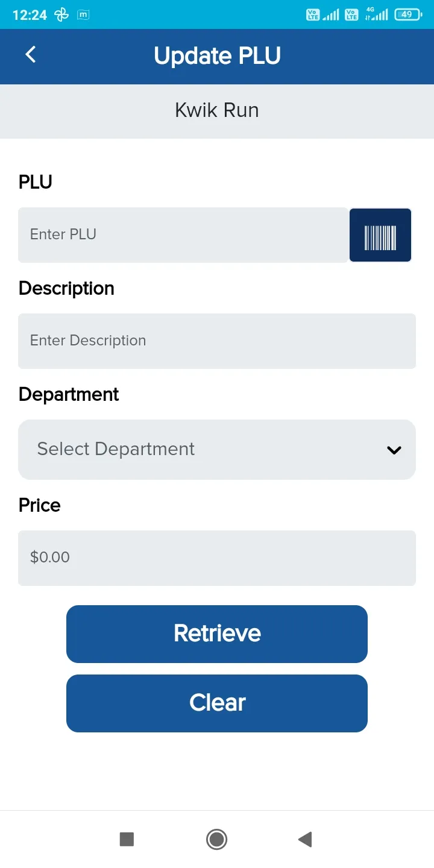Viewport: 434px width, 868px height.
Task: Click the chevron arrow in Department field
Action: coord(394,450)
